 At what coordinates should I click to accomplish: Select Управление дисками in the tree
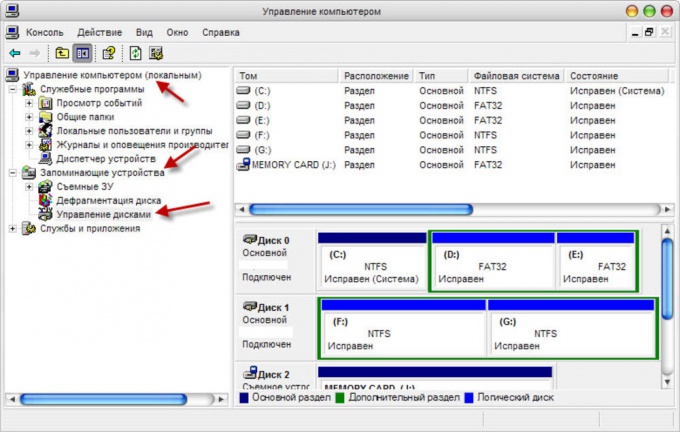coord(103,214)
